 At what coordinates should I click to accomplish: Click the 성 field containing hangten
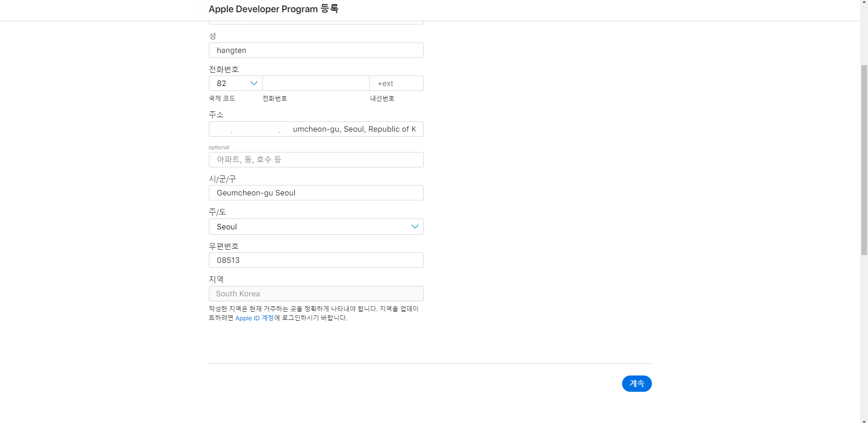point(316,50)
